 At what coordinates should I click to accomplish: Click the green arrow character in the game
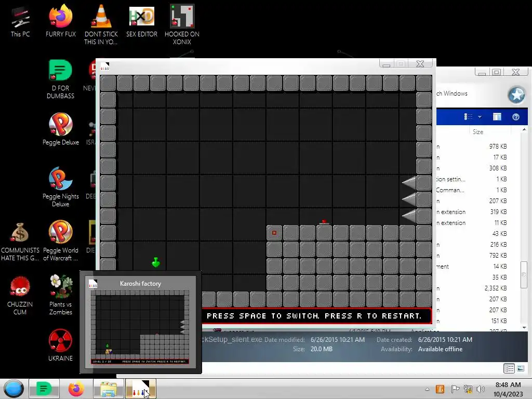pos(156,262)
